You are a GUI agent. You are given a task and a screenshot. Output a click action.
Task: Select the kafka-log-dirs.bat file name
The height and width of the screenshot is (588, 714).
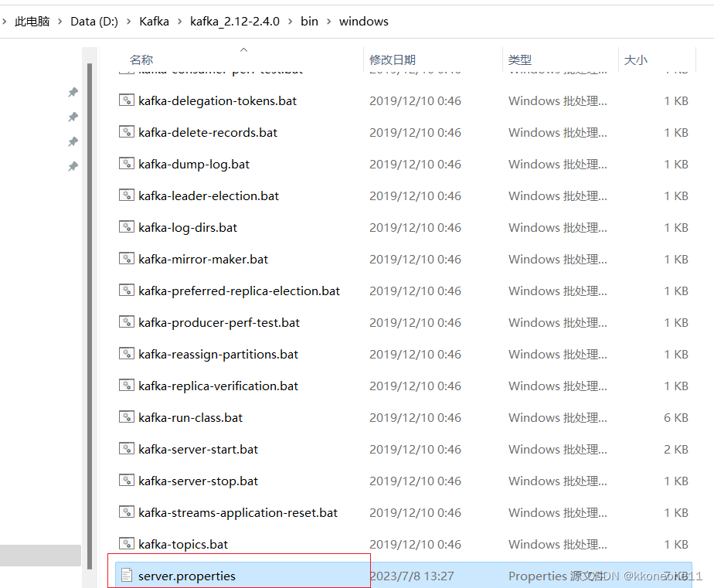(x=188, y=227)
